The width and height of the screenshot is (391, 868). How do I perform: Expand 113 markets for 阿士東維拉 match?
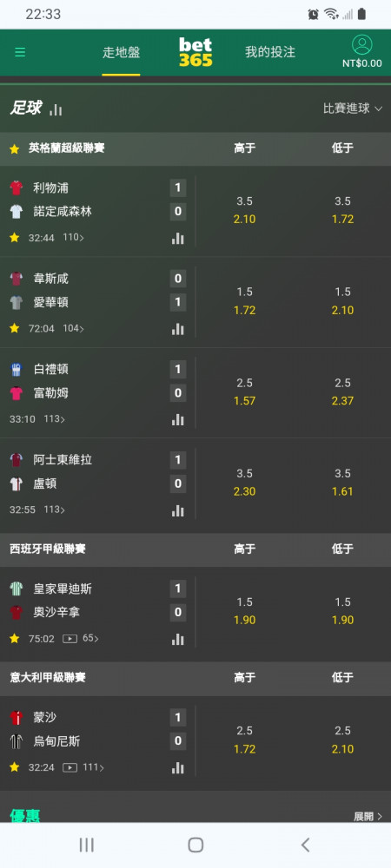[x=54, y=510]
